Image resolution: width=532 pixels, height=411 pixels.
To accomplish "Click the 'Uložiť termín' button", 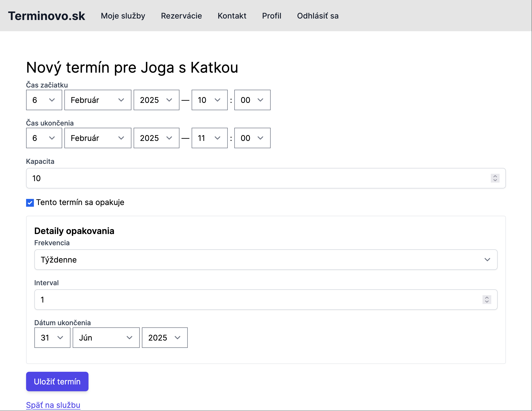I will coord(57,382).
